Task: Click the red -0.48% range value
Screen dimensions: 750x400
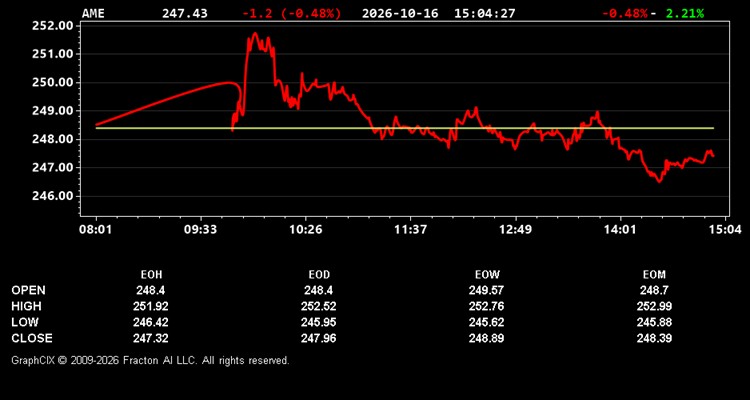Action: (x=624, y=13)
